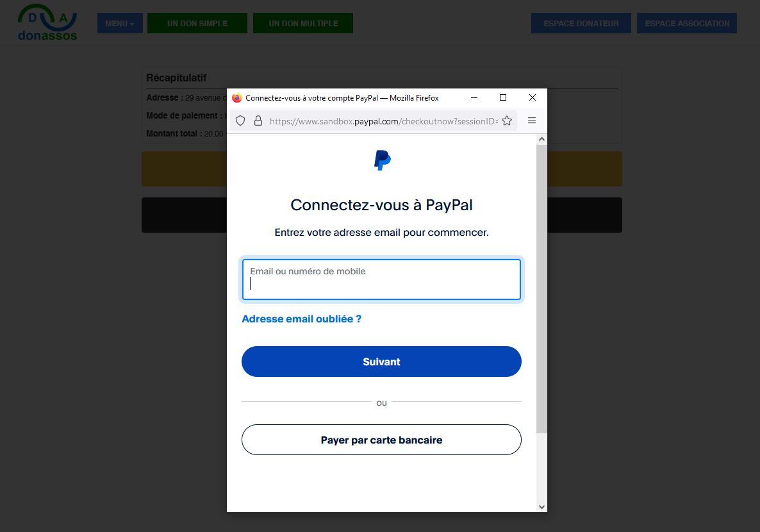Expand the MENU dropdown

click(x=120, y=23)
